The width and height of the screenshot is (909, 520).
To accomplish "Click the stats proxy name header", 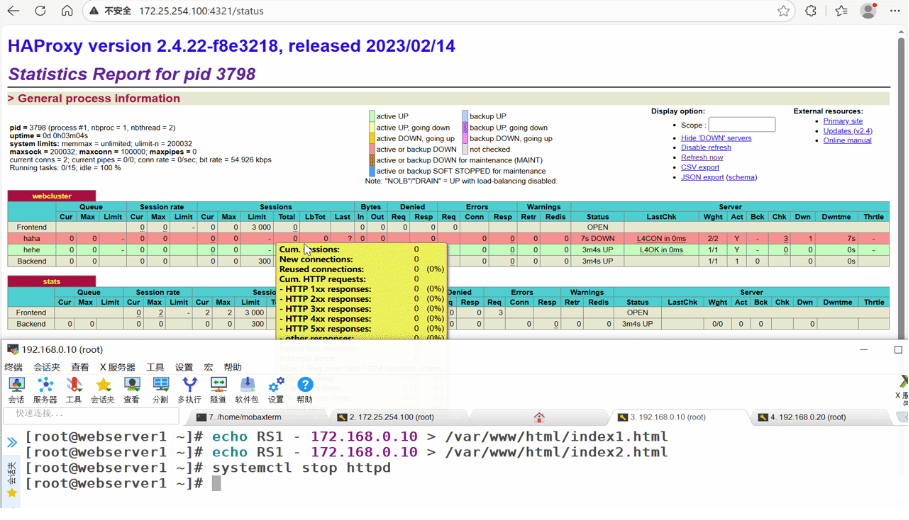I will click(x=52, y=281).
